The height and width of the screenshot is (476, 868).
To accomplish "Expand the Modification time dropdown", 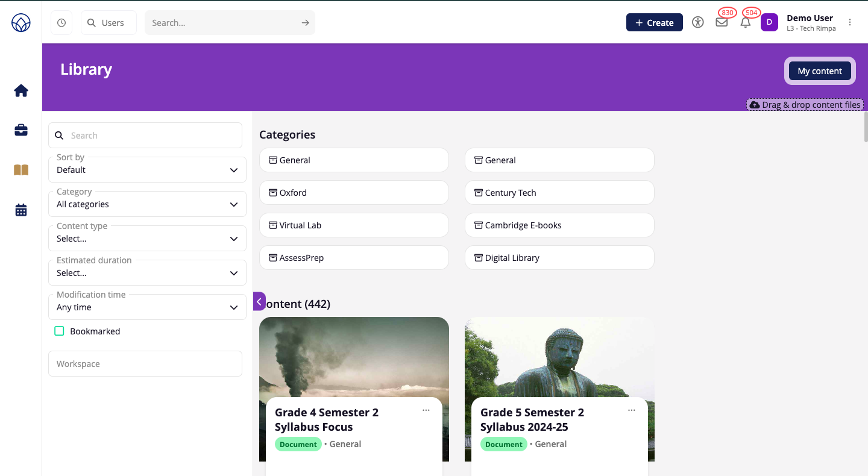I will pos(147,307).
